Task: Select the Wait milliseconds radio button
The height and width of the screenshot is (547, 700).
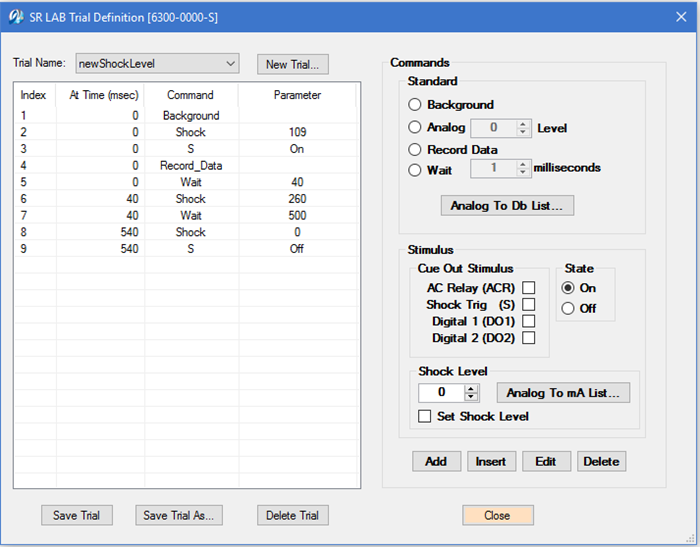Action: [415, 170]
